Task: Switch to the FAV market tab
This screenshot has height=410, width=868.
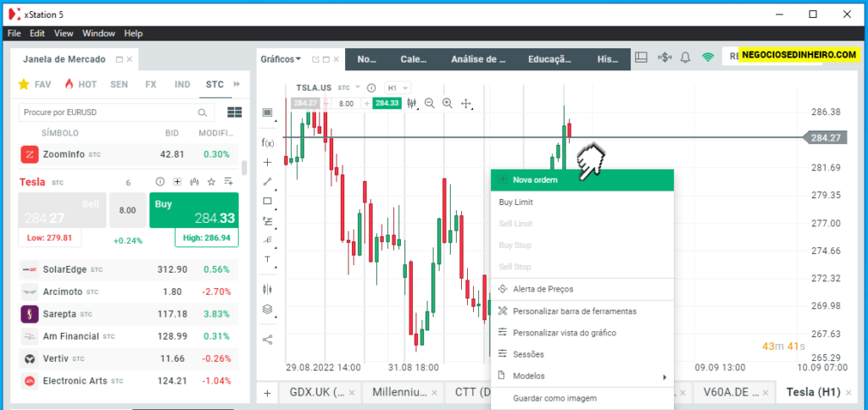Action: point(35,84)
